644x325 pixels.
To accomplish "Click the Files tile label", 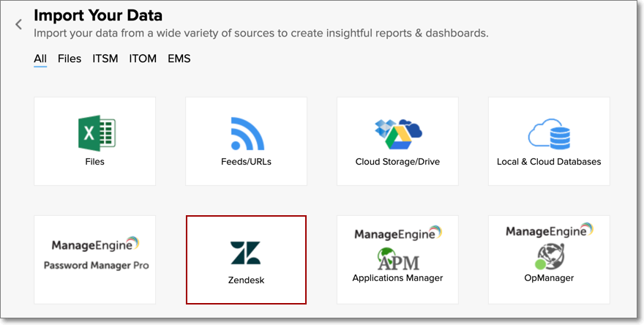I will click(95, 162).
